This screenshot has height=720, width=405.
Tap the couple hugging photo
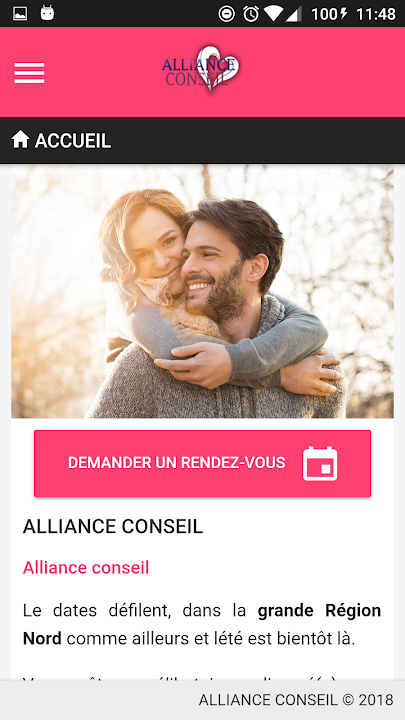(202, 291)
